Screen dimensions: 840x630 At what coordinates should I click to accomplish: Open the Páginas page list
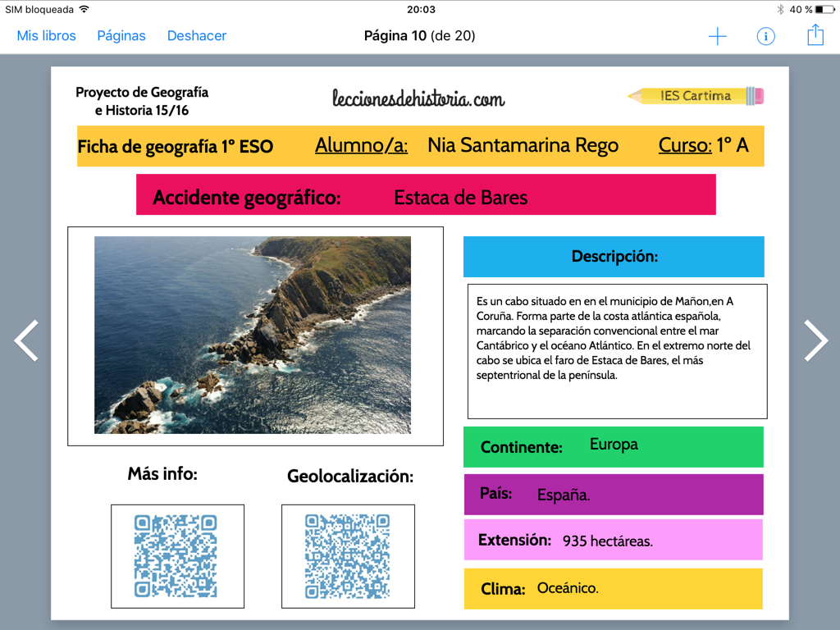click(121, 36)
